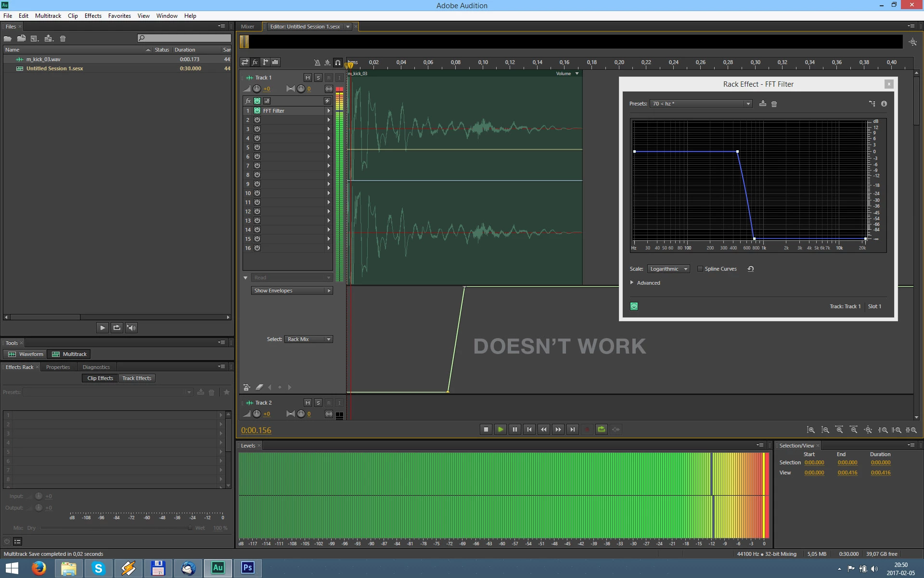Save FFT Filter preset icon
Screen dimensions: 924x578
tap(762, 104)
